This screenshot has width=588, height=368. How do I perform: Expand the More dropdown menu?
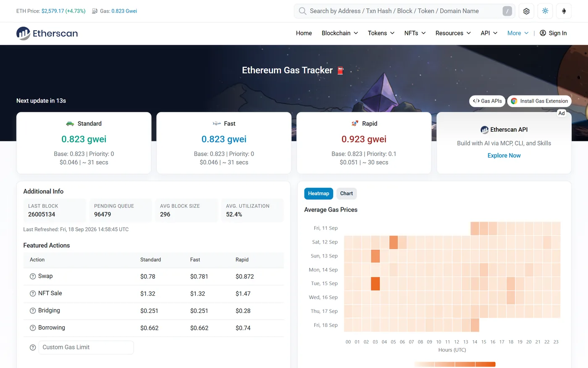[518, 33]
